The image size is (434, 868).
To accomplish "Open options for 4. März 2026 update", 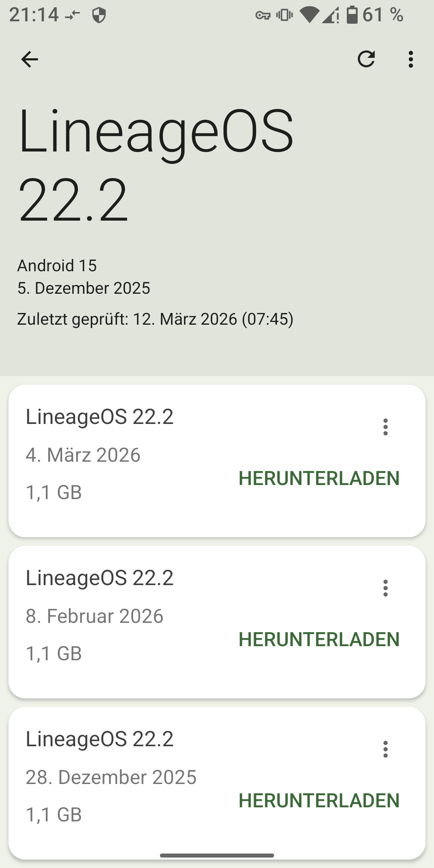I will (385, 427).
